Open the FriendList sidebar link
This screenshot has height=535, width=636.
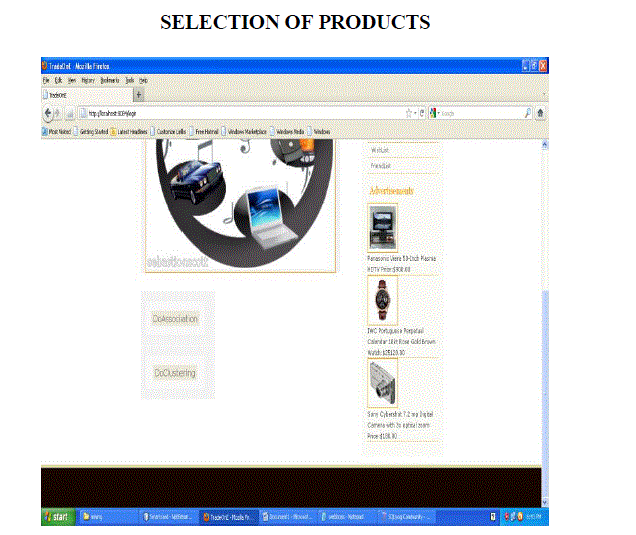[x=381, y=165]
